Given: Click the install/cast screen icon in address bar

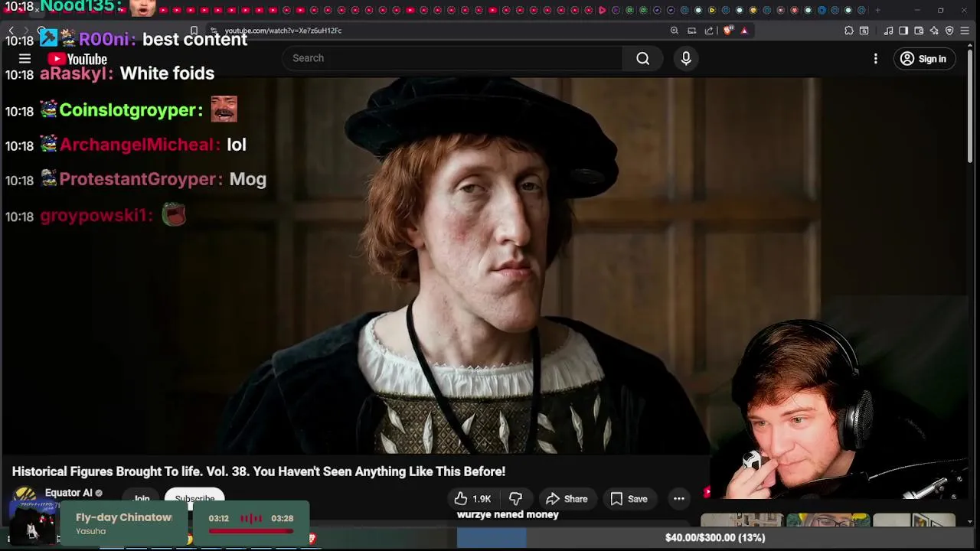Looking at the screenshot, I should [x=691, y=31].
